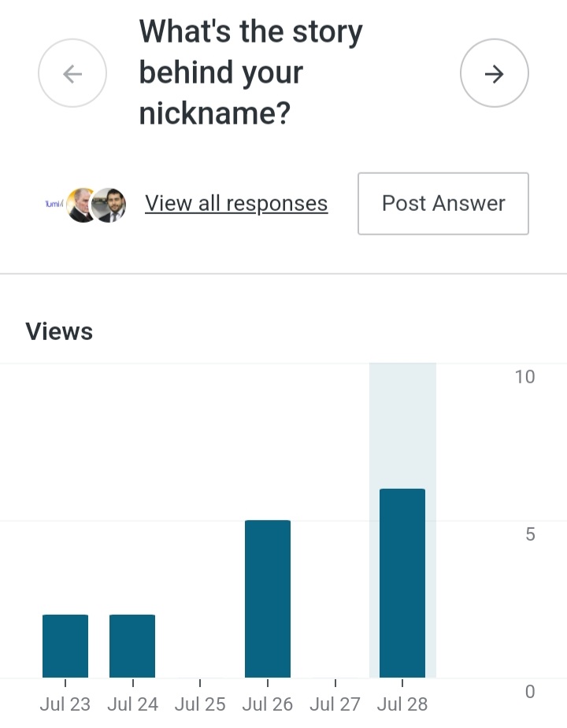Open the bearded man's responder avatar

(110, 205)
